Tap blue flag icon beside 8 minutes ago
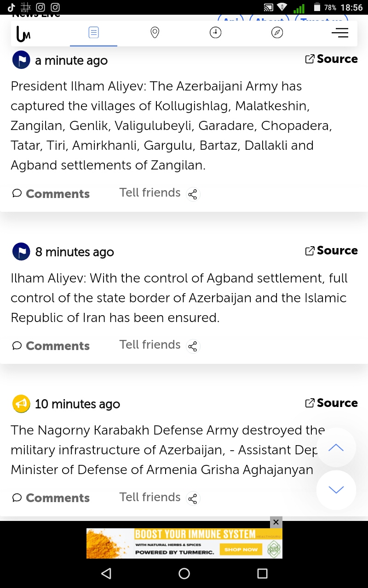 click(21, 252)
